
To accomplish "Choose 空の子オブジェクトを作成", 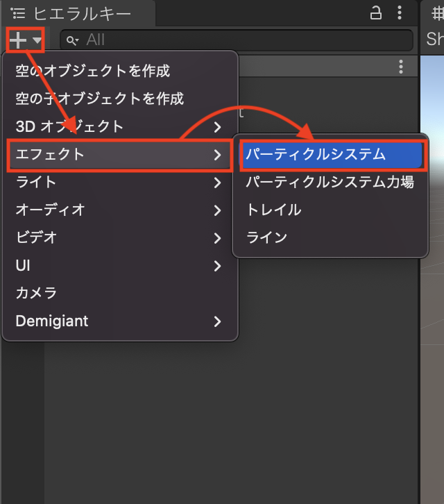I will click(x=120, y=99).
